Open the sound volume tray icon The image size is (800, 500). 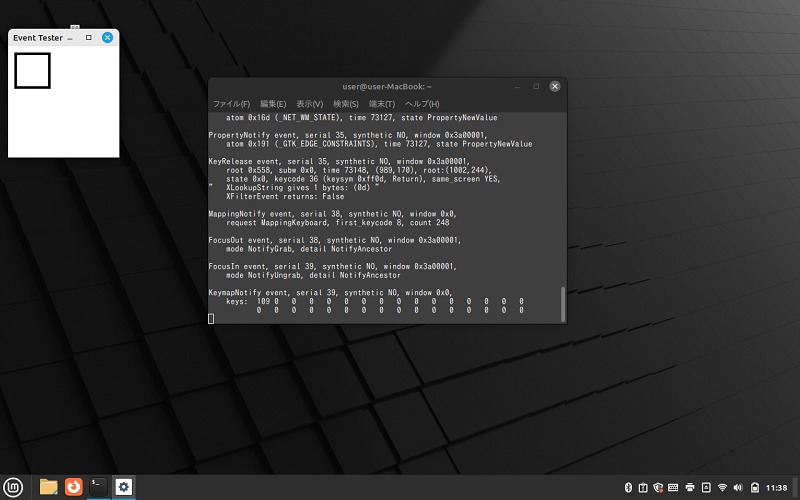point(738,487)
